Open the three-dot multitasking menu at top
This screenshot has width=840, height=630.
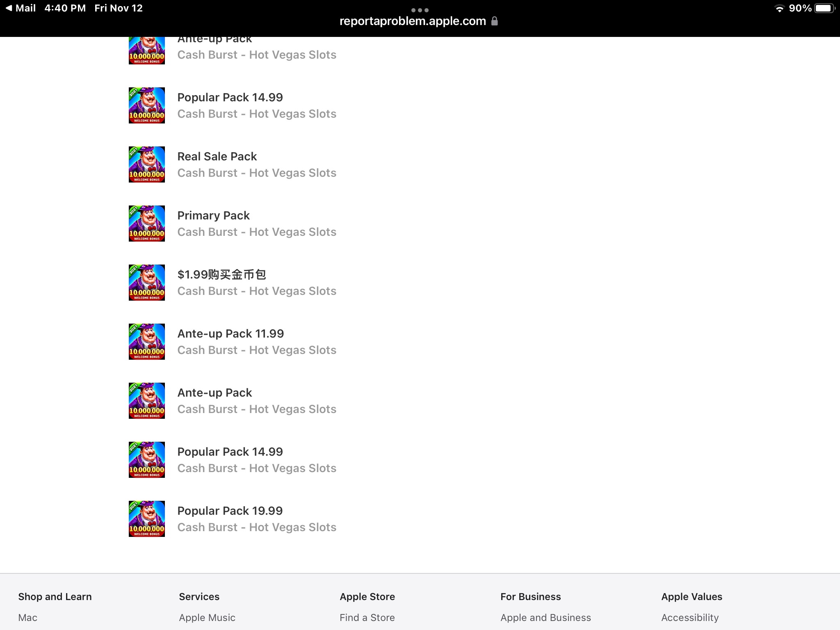420,10
